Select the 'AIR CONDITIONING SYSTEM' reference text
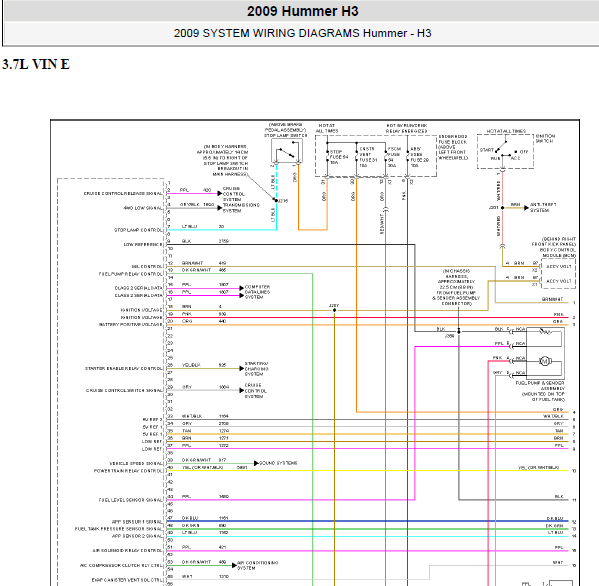Viewport: 599px width, 586px height. coord(257,565)
